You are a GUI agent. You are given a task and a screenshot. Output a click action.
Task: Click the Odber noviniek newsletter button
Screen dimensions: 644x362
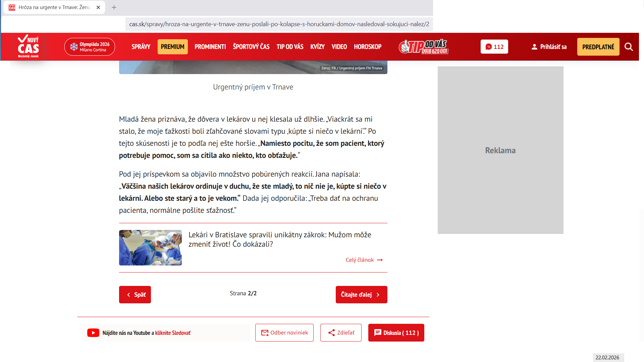point(284,333)
